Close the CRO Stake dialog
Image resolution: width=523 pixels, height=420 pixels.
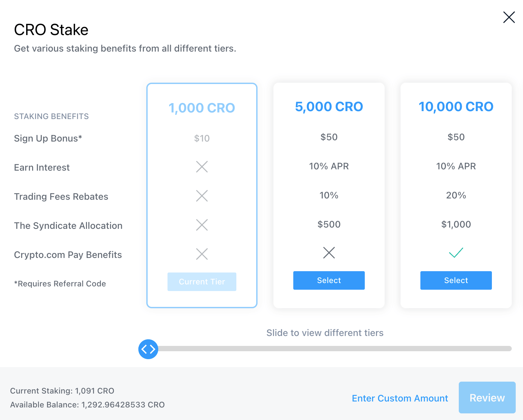coord(509,17)
